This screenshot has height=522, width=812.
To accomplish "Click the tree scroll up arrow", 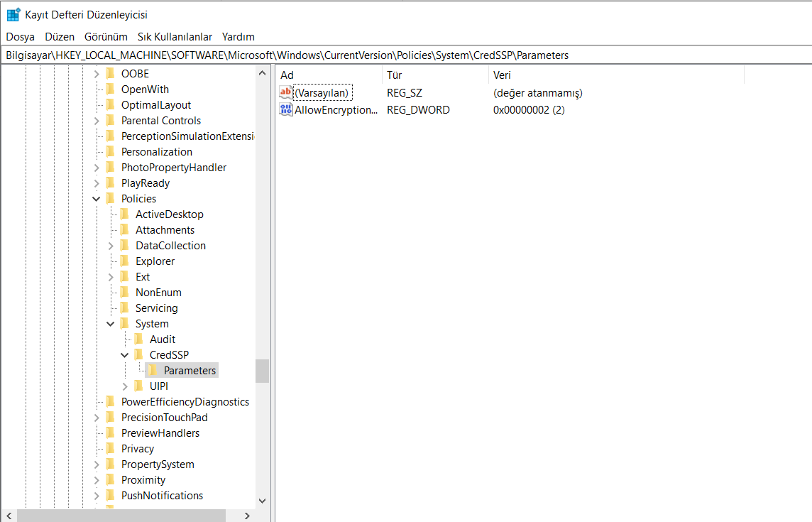I will point(262,74).
